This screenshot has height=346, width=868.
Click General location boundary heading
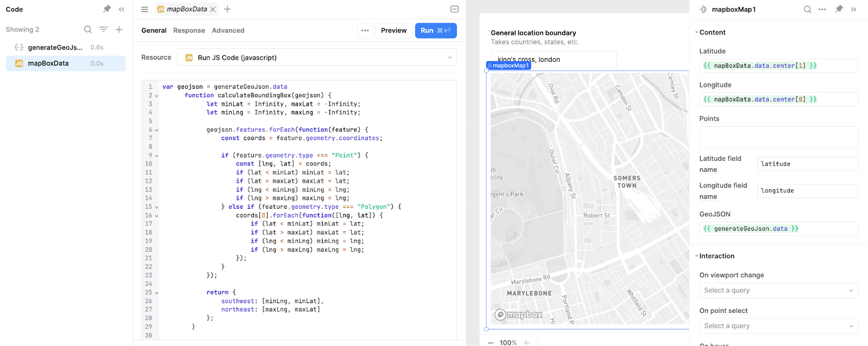point(533,33)
